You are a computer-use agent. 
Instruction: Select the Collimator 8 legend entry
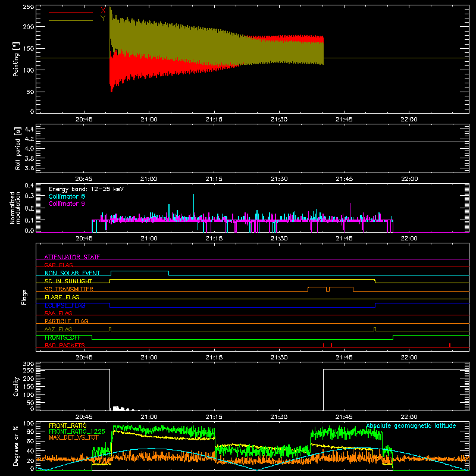point(67,196)
